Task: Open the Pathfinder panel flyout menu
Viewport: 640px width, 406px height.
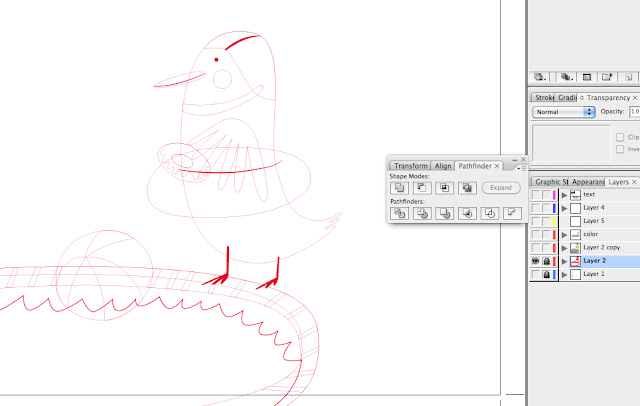Action: pos(522,168)
